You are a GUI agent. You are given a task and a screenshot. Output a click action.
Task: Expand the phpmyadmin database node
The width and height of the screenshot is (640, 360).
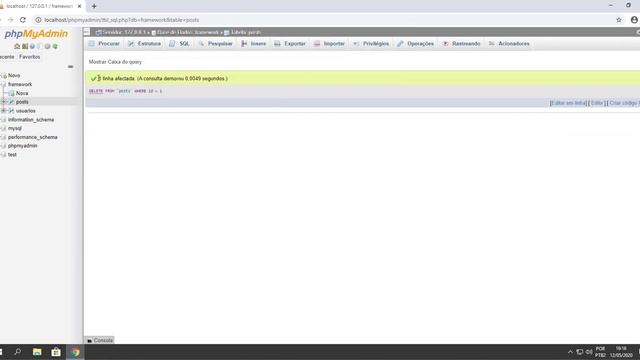3,146
